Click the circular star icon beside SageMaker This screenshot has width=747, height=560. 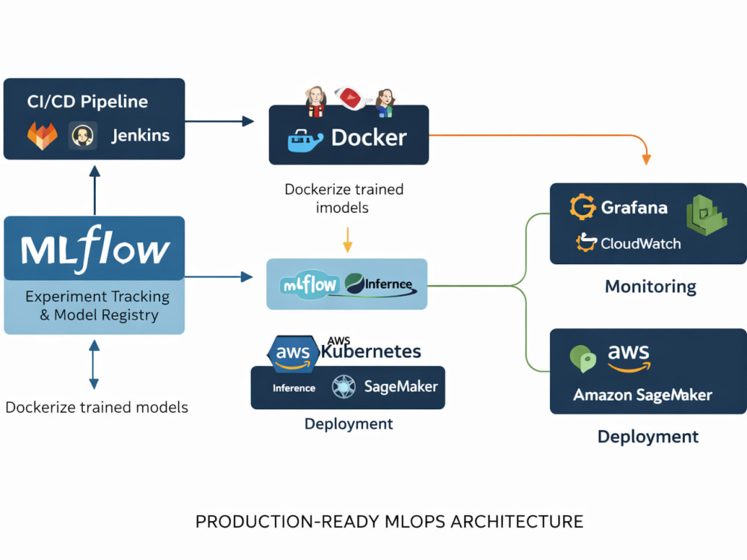tap(344, 386)
